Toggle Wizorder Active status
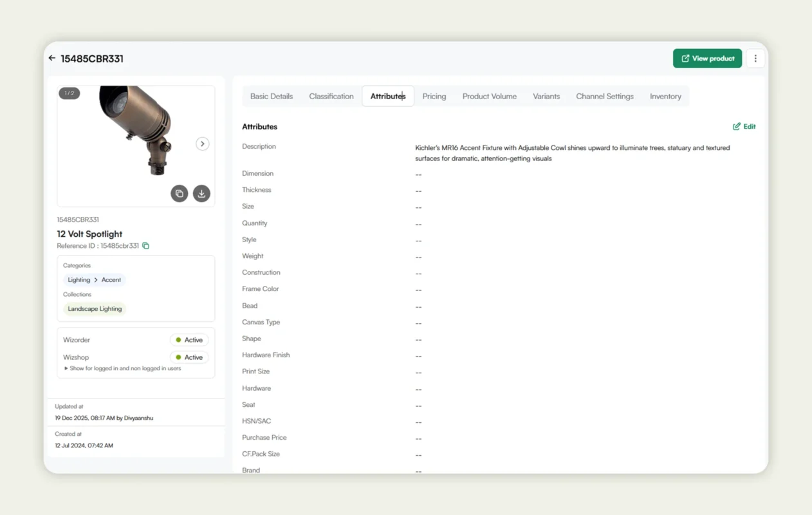The image size is (812, 515). click(189, 339)
